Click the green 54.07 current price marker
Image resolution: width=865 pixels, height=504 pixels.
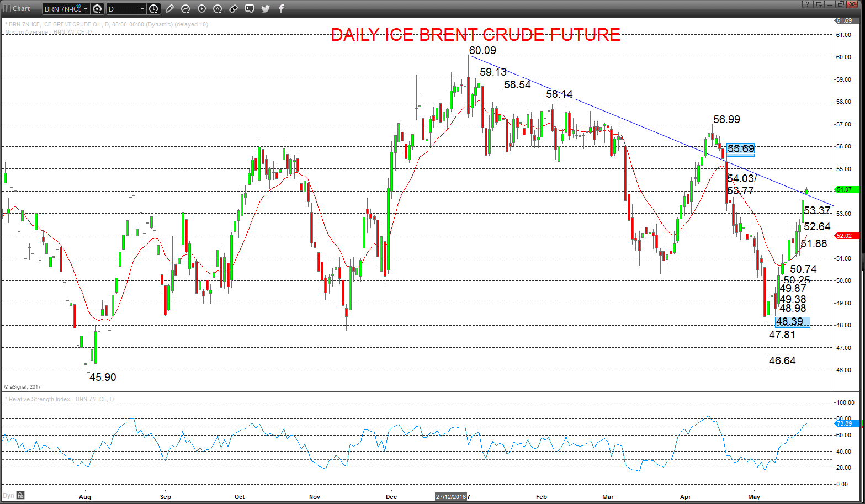(x=847, y=190)
